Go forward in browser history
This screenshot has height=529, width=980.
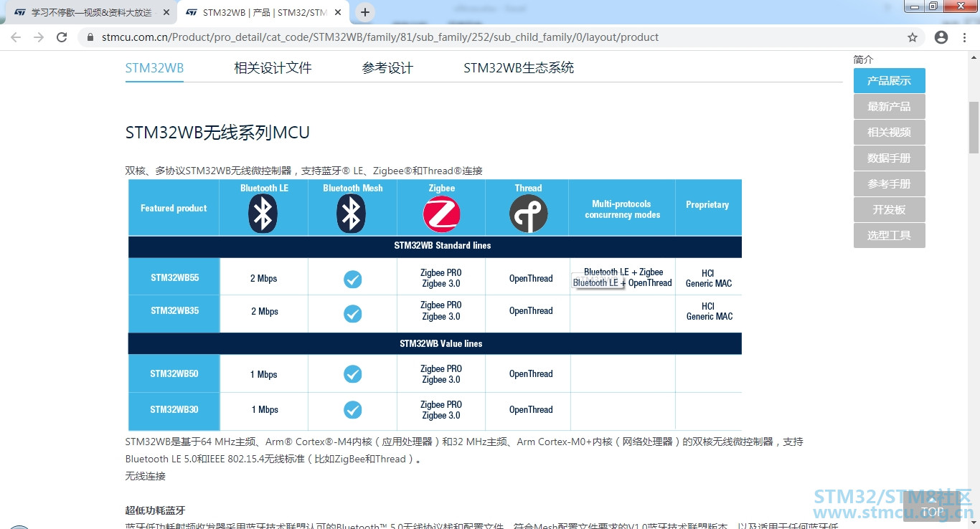[x=39, y=37]
